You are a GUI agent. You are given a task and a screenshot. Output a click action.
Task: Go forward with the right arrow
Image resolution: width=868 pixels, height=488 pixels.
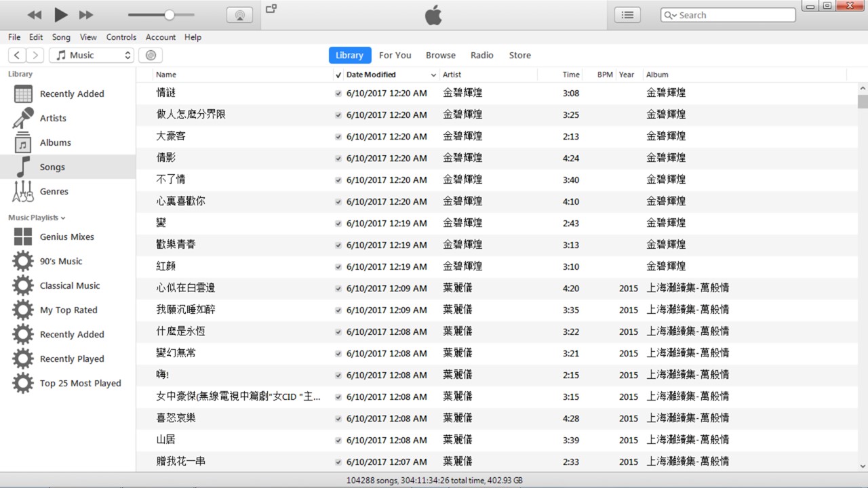(35, 56)
